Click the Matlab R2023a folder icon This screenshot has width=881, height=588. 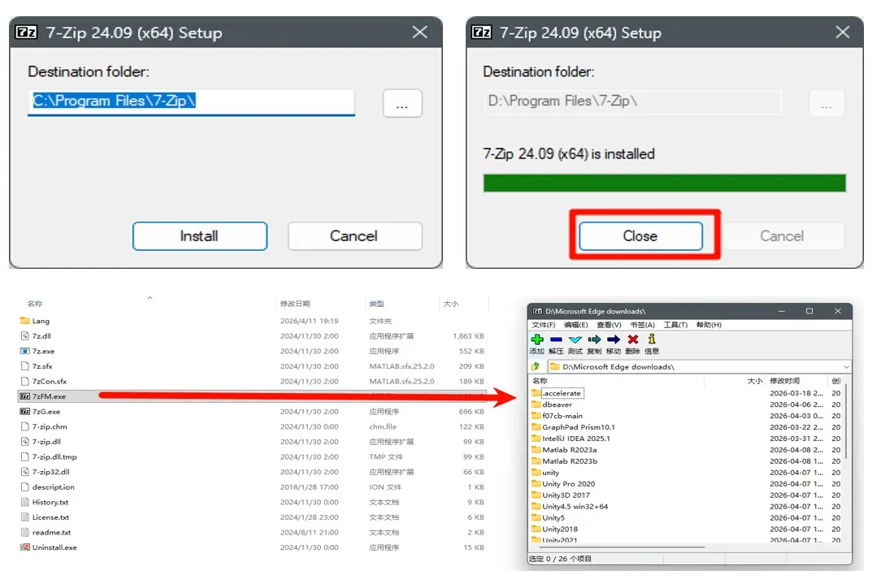click(536, 449)
